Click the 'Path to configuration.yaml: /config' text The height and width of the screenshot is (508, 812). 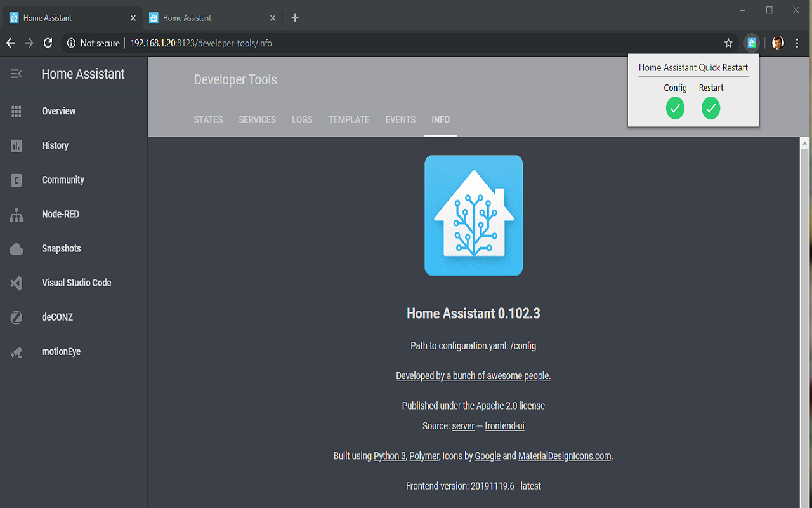click(x=473, y=346)
